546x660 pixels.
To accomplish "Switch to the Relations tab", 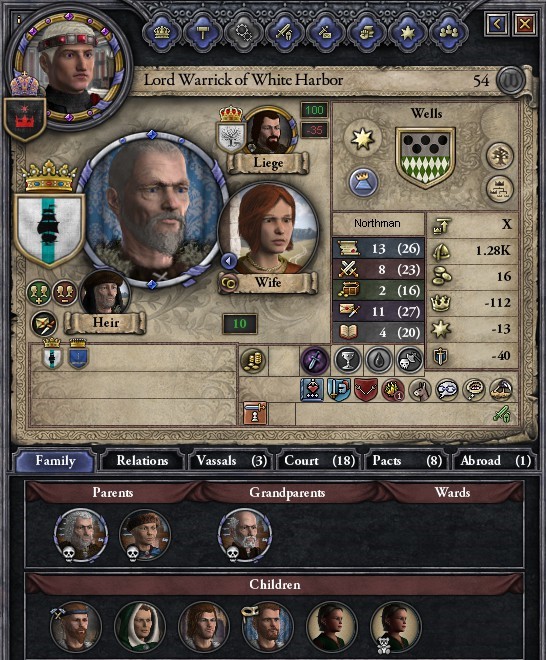I will point(142,460).
